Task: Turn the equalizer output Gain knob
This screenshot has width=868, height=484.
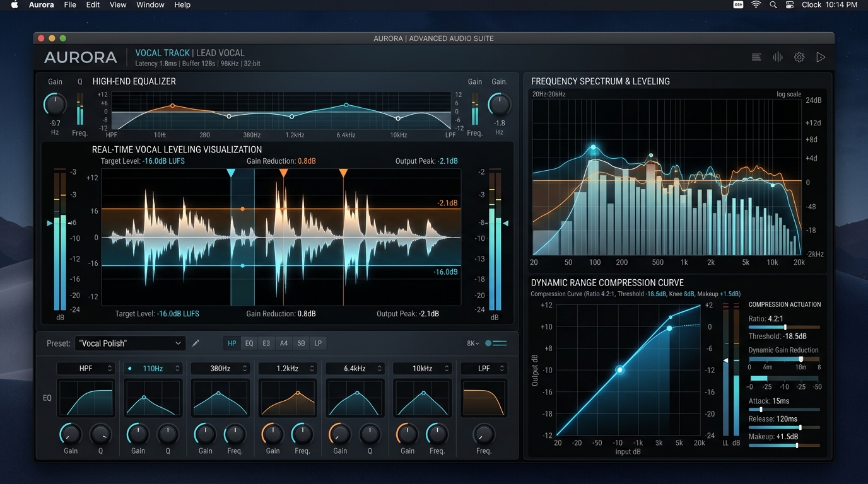Action: [500, 104]
